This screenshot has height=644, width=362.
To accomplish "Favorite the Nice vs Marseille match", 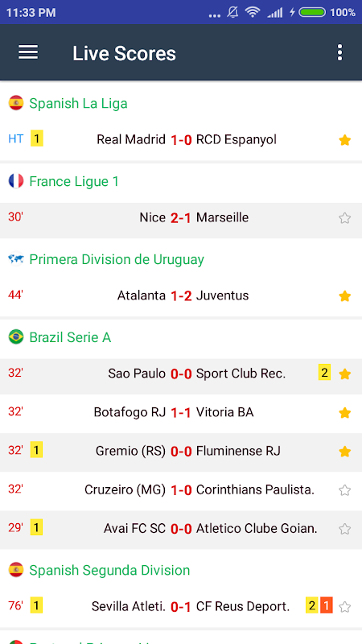I will (345, 218).
